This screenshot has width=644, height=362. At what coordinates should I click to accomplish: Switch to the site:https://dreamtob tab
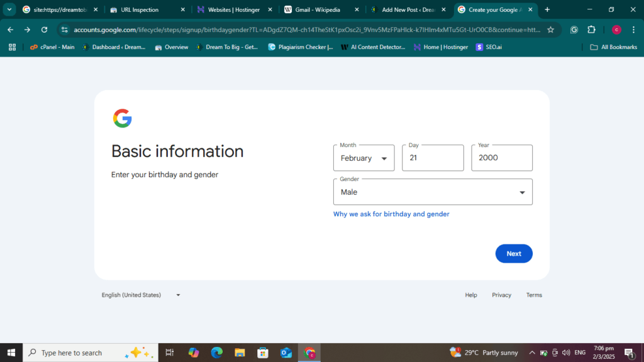point(60,9)
